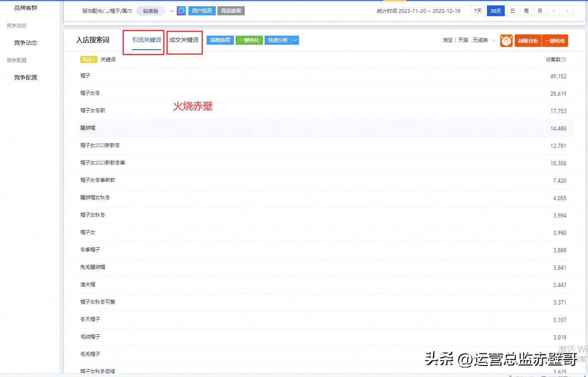Click the 访客数 column header
The image size is (588, 377).
tap(553, 60)
